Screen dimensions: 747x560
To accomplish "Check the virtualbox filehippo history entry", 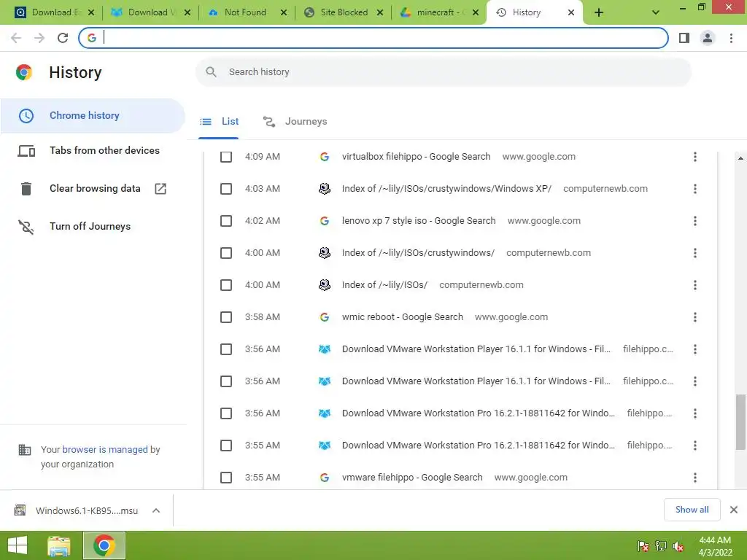I will (226, 157).
